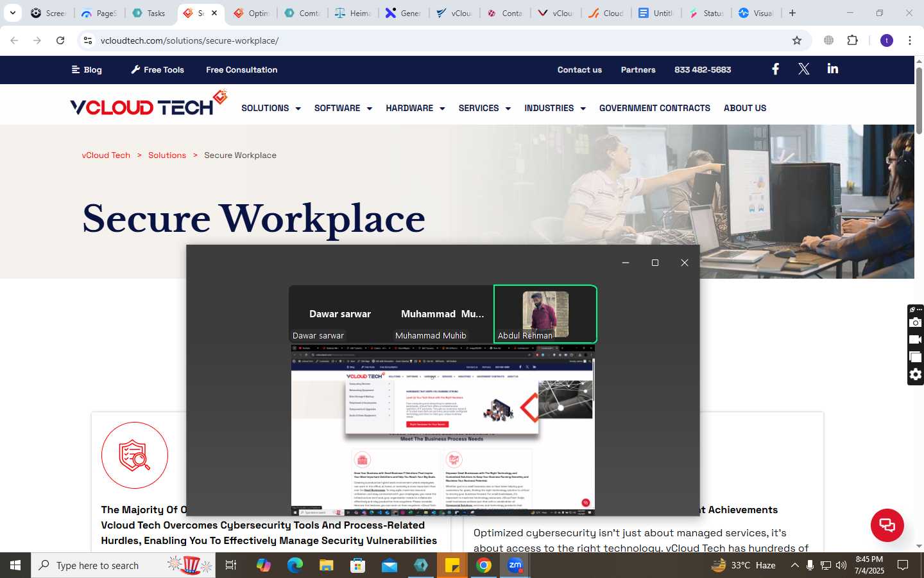Open File Explorer from the taskbar
The width and height of the screenshot is (924, 578).
[x=326, y=565]
